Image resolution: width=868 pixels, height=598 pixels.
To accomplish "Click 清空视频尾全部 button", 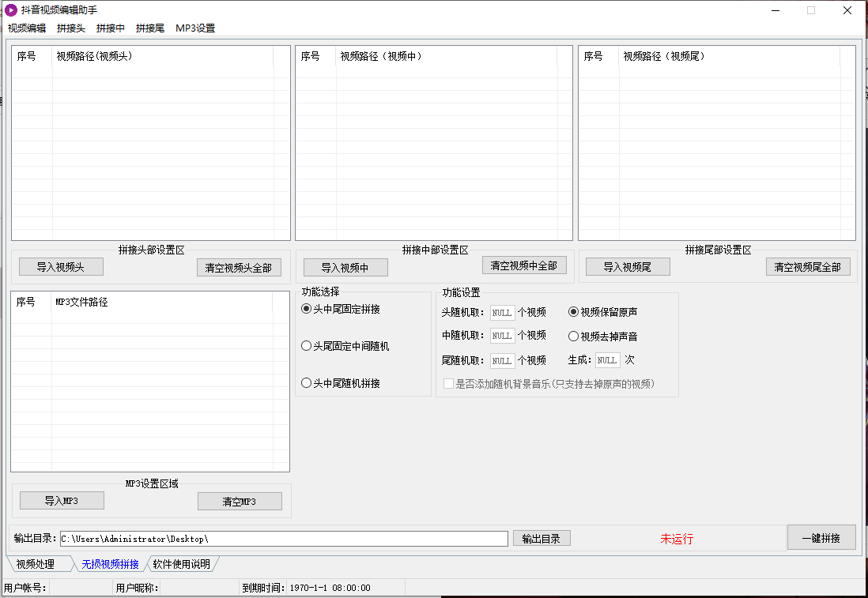I will click(x=808, y=267).
